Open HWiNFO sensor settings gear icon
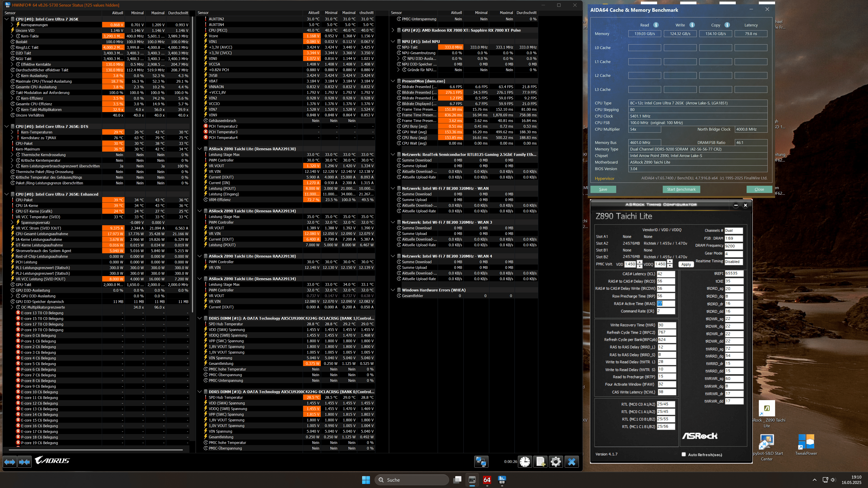 point(556,461)
